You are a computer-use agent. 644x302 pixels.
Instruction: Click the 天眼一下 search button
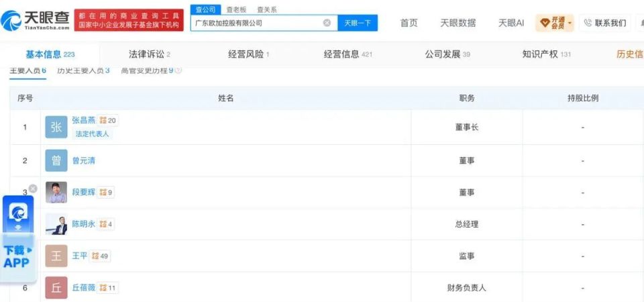pyautogui.click(x=358, y=23)
